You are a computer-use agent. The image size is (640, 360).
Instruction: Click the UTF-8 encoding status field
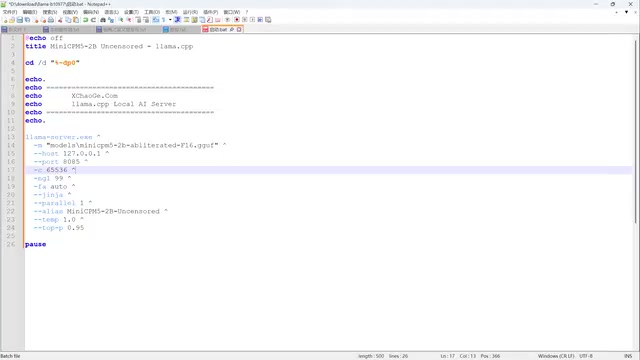(586, 356)
